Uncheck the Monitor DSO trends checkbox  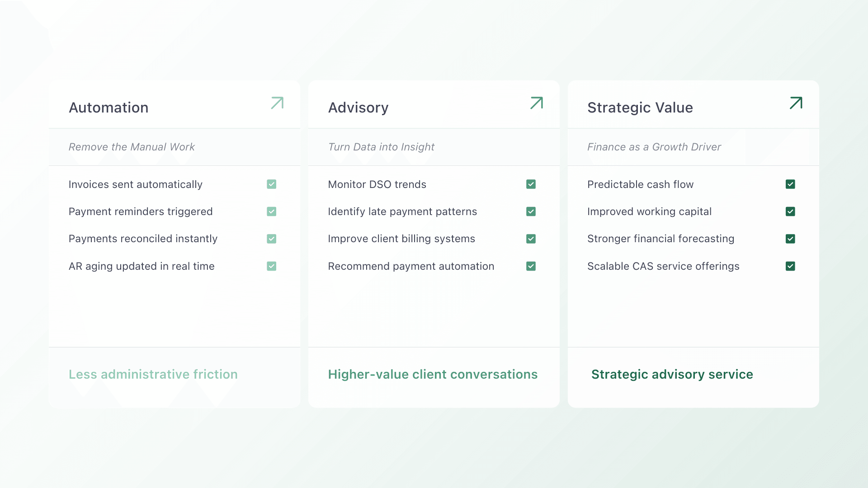tap(531, 184)
